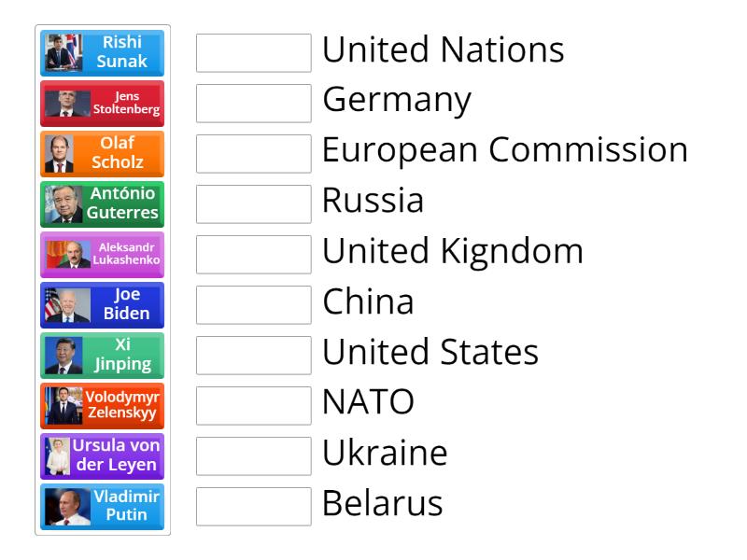Click the box beside United Kingdom label
This screenshot has height=560, width=747.
(x=253, y=255)
